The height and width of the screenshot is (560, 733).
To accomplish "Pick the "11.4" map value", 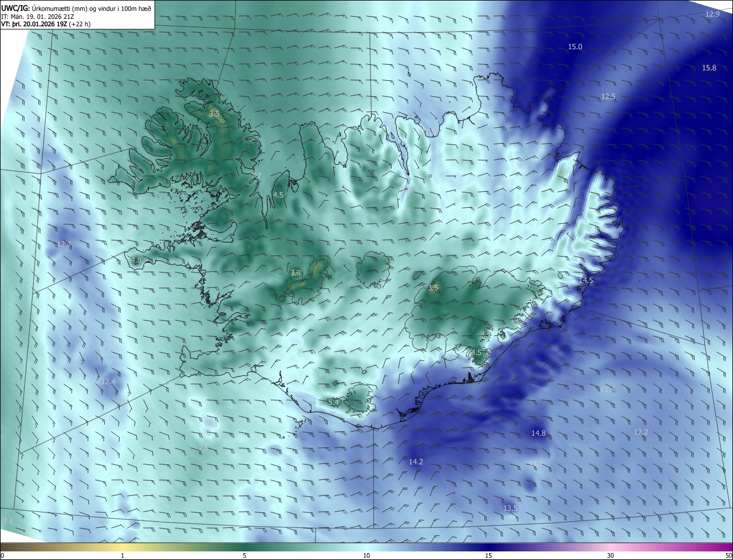I will (x=608, y=389).
